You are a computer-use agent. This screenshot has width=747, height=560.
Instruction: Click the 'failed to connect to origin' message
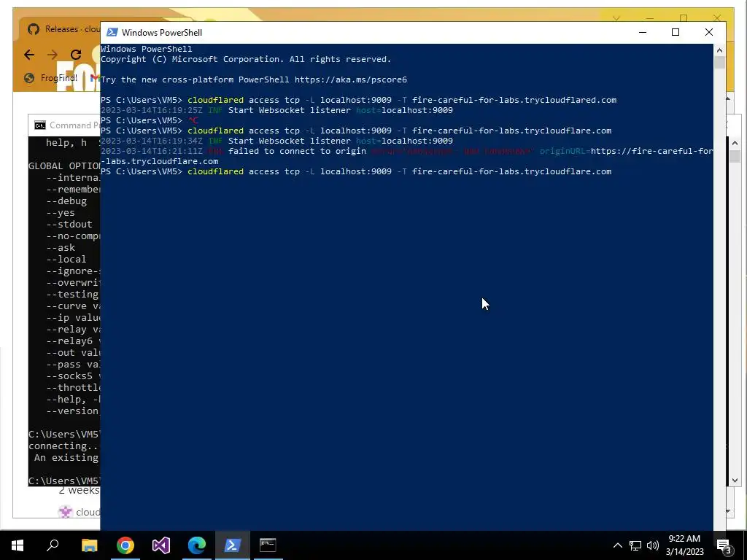[297, 151]
